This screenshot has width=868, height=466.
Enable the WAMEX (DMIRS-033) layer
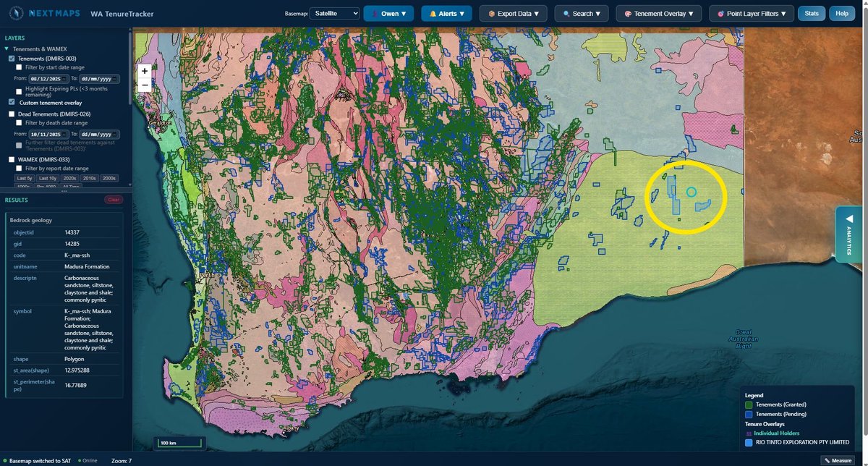point(12,159)
